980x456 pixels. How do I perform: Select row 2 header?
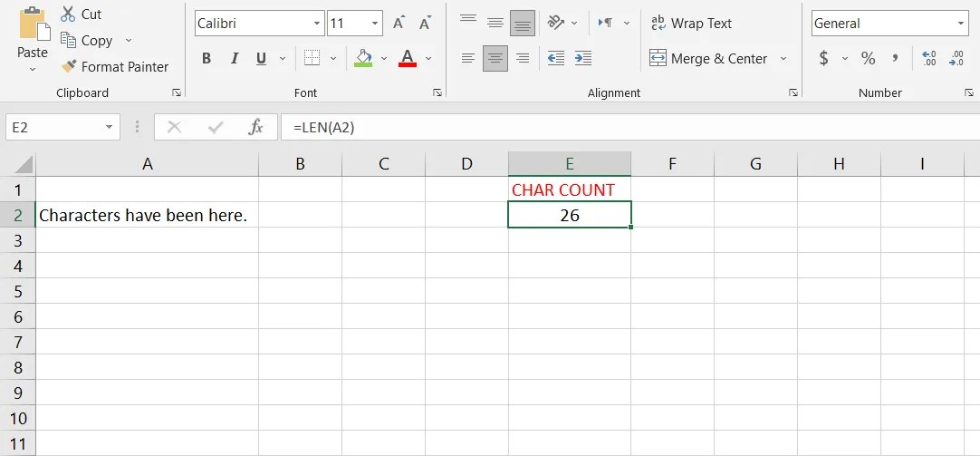coord(17,215)
